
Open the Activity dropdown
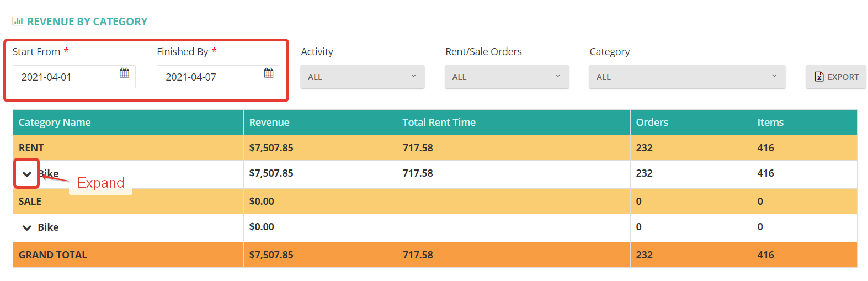click(363, 77)
